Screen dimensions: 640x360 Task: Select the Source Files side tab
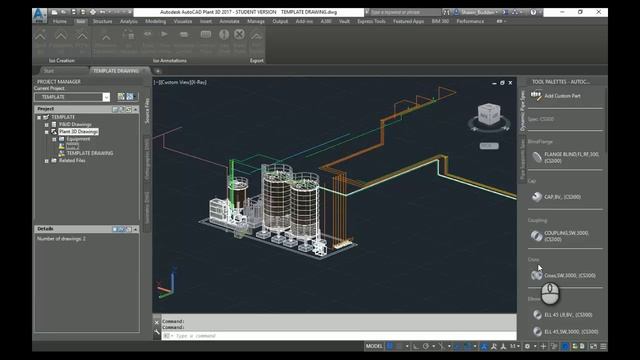click(147, 110)
